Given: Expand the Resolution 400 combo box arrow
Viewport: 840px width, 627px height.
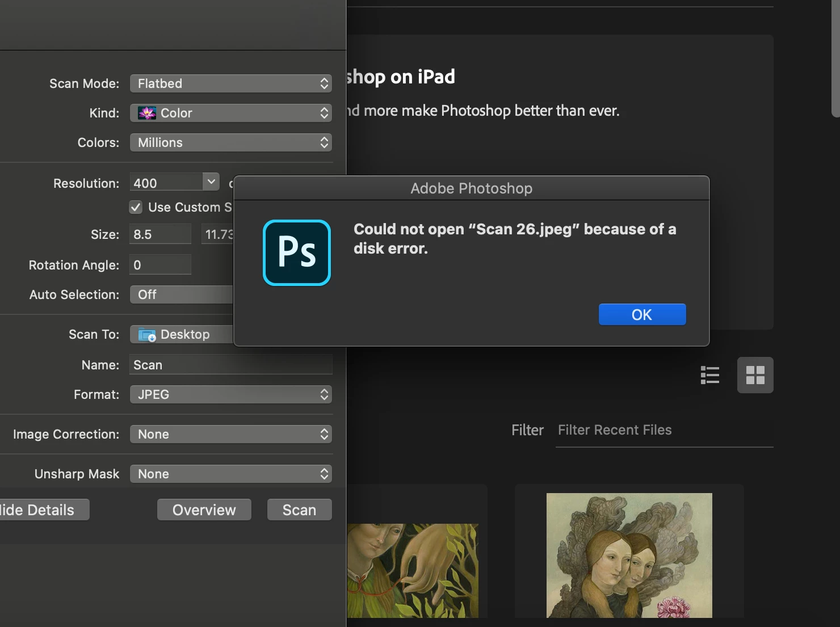Looking at the screenshot, I should click(x=211, y=182).
